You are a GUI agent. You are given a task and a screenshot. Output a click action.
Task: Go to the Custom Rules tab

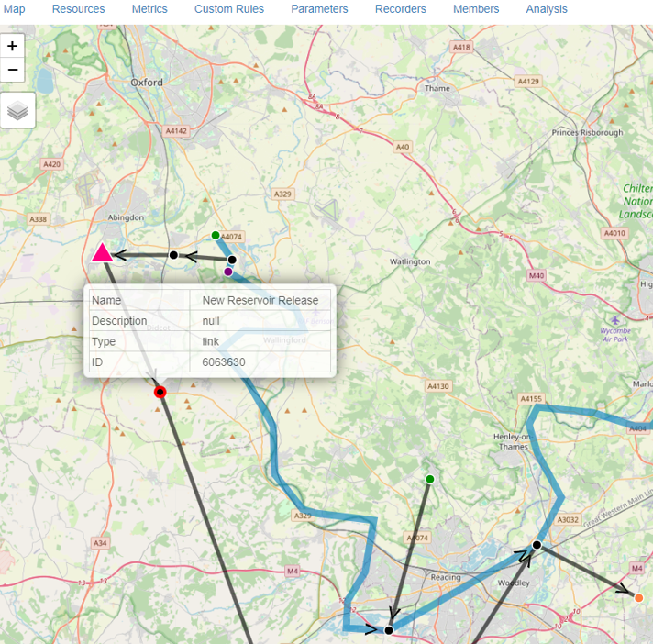tap(229, 9)
